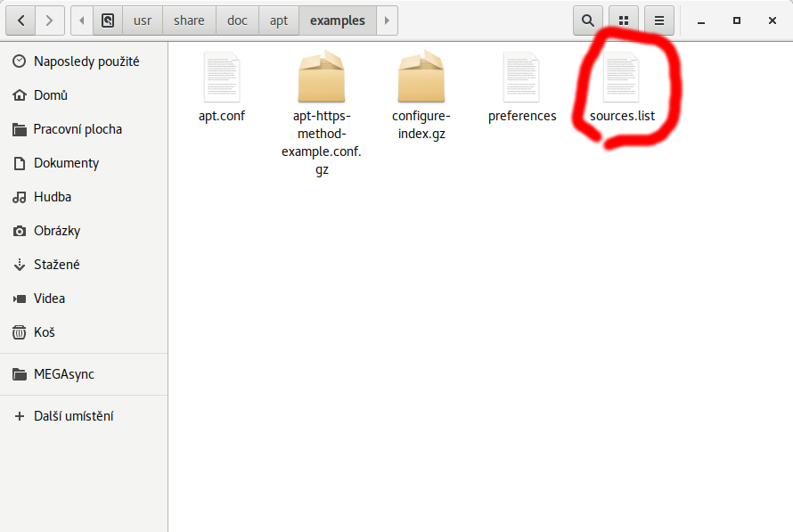The height and width of the screenshot is (532, 793).
Task: Jump to the usr path segment
Action: click(x=143, y=20)
